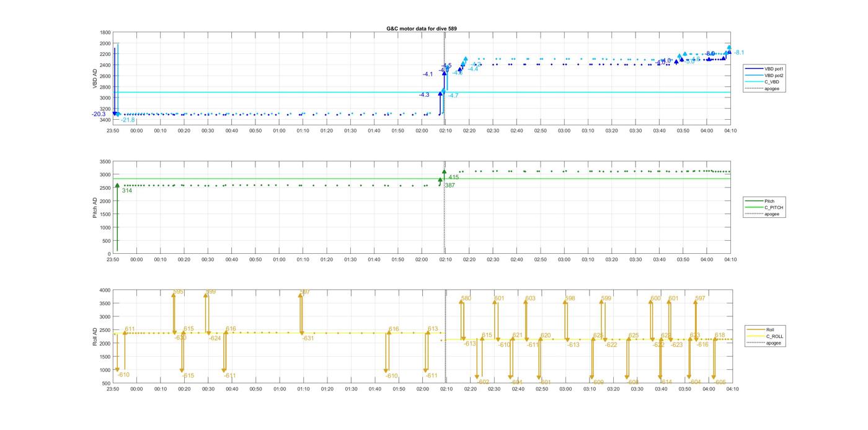Click the 620 label in Roll plot

click(546, 336)
